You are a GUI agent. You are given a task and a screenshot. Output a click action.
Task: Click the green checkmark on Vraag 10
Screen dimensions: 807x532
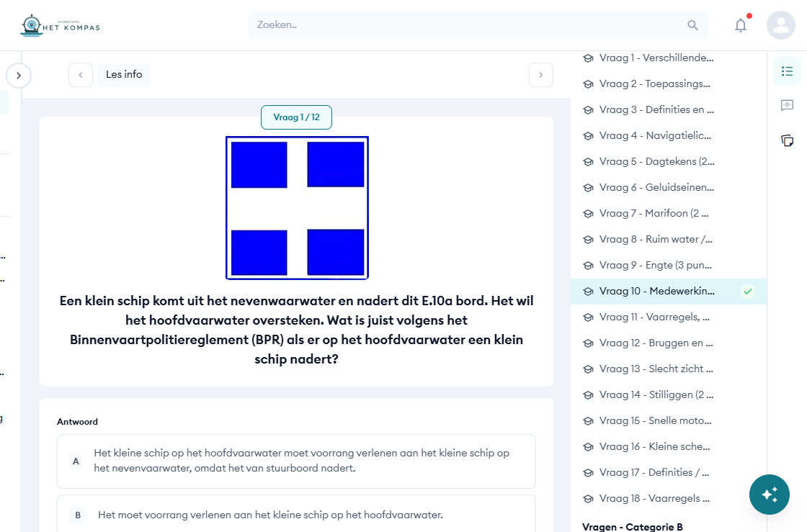tap(748, 292)
